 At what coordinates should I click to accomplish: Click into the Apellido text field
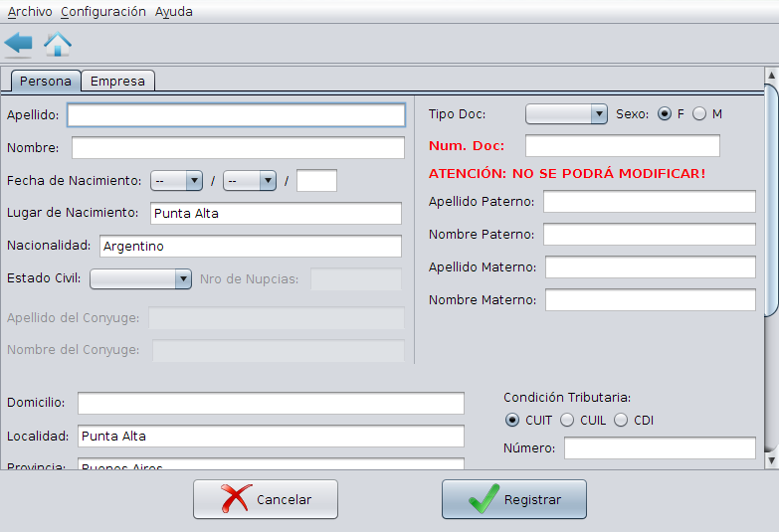[x=236, y=115]
